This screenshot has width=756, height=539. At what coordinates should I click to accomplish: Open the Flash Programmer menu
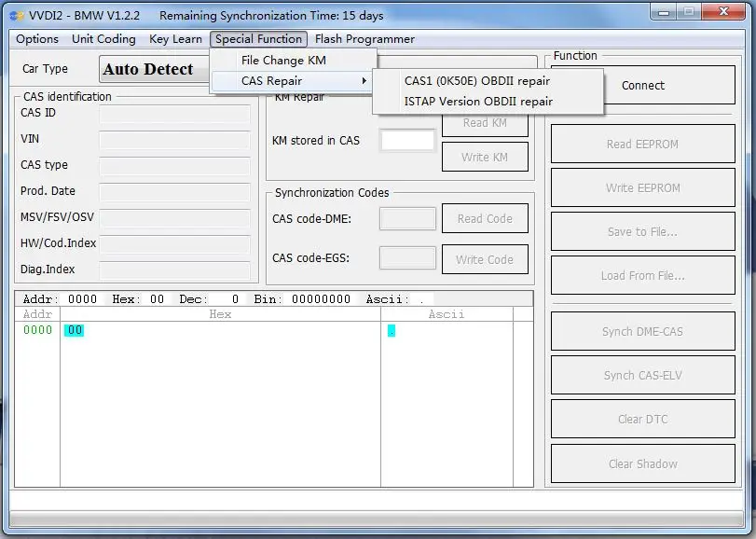[x=364, y=39]
